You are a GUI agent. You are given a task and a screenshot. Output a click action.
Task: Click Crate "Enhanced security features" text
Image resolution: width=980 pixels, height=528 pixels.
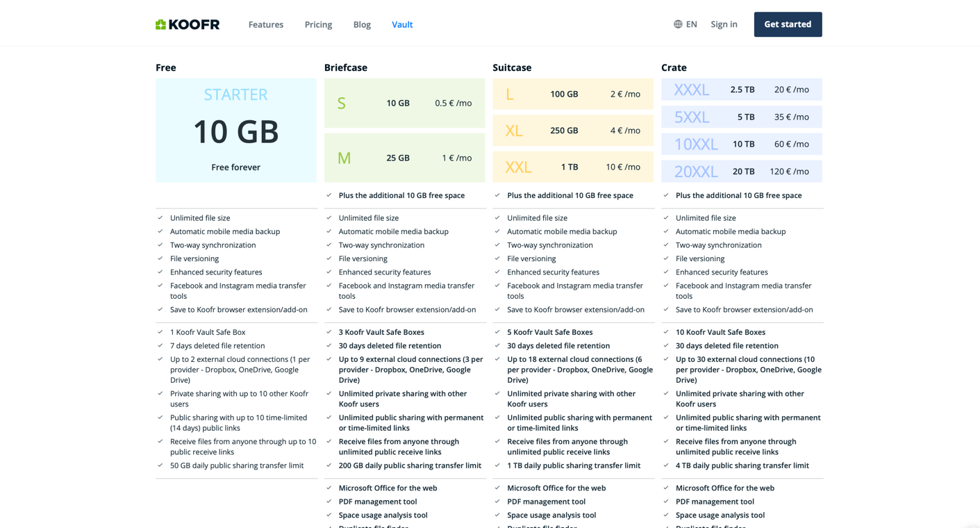point(722,272)
